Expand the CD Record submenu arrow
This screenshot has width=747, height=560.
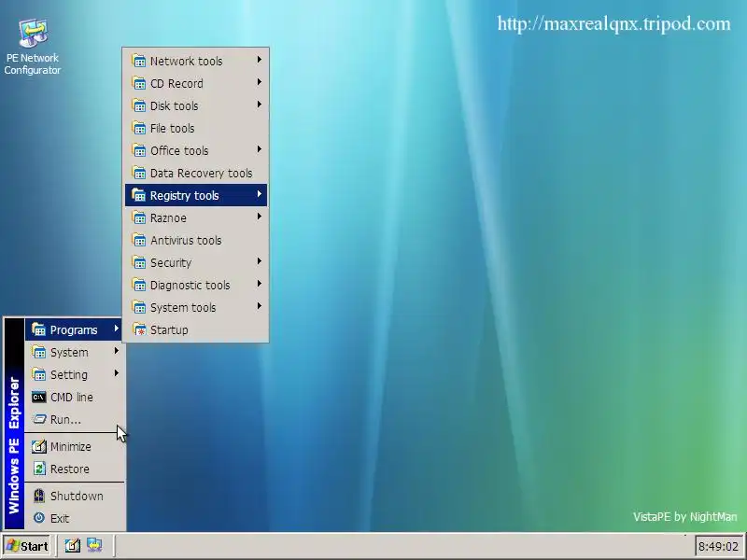[260, 82]
